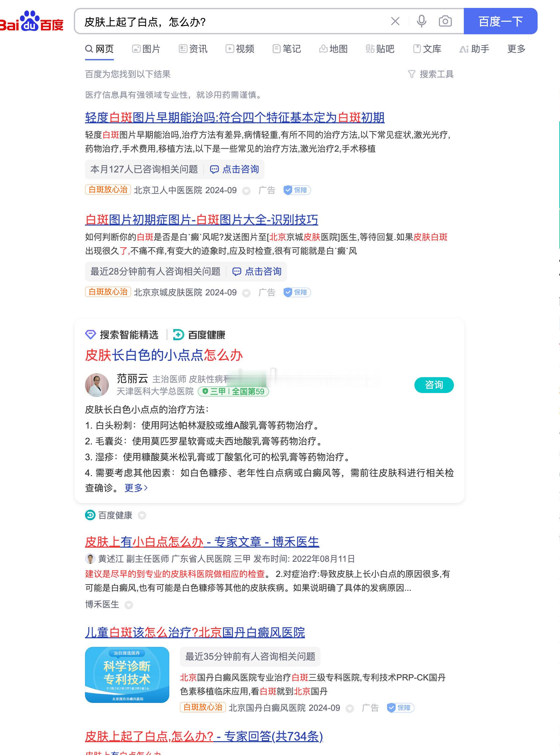The width and height of the screenshot is (560, 755).
Task: Click 保障 badge of 北京京城皮肤医院 ad
Action: click(x=297, y=292)
